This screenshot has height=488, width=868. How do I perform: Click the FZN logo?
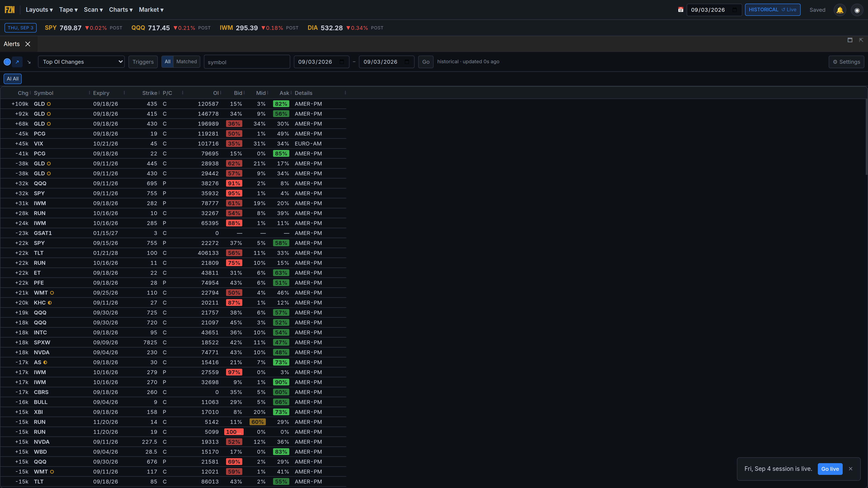tap(9, 10)
